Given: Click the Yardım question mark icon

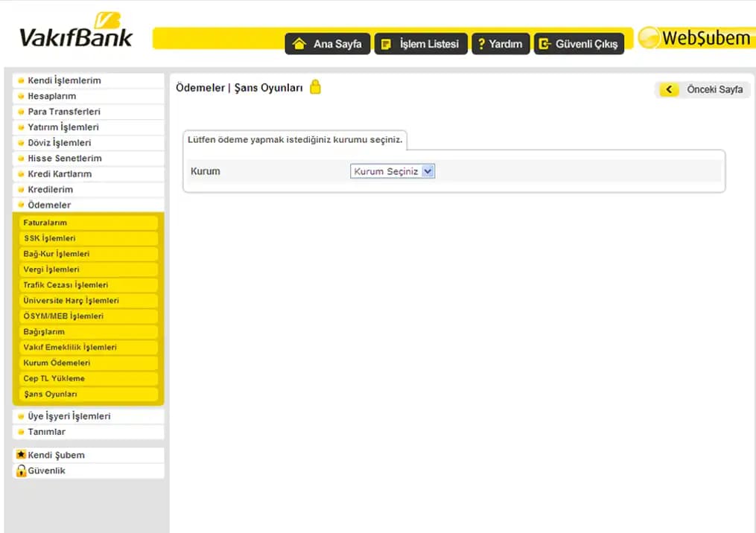Looking at the screenshot, I should 481,44.
